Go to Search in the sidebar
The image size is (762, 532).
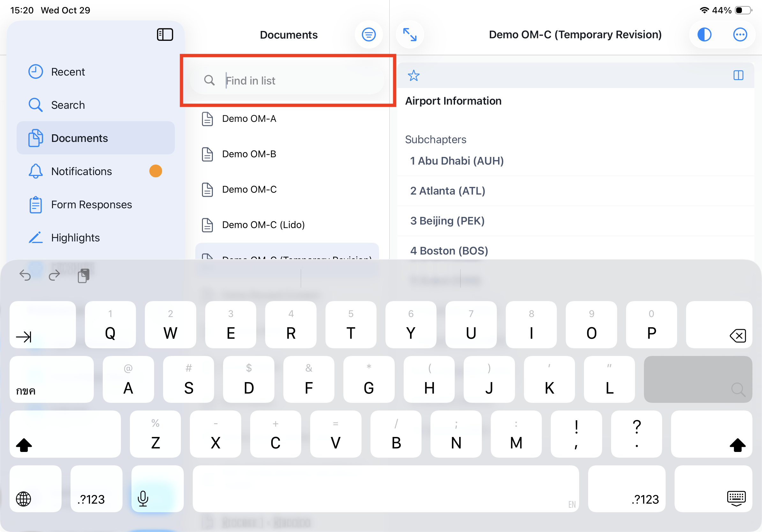[68, 105]
